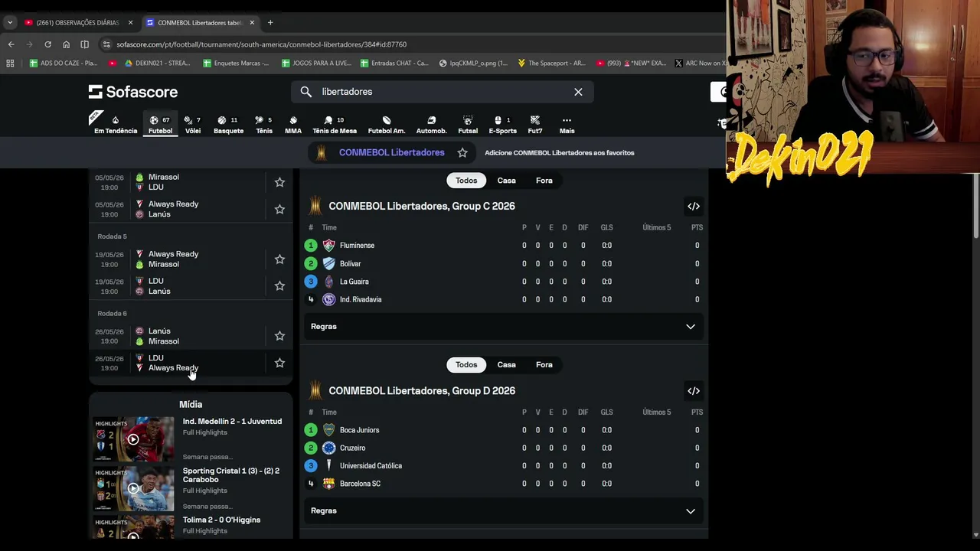Viewport: 980px width, 551px height.
Task: Open embed code for Group D table
Action: (x=694, y=391)
